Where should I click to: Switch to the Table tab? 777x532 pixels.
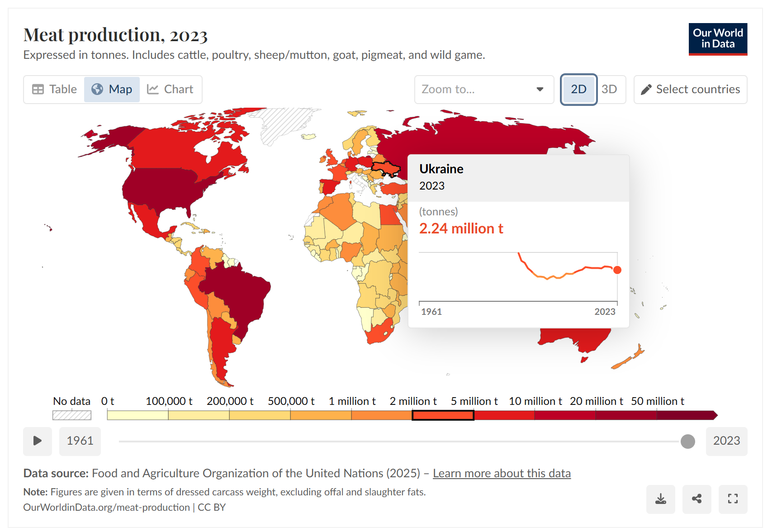tap(54, 90)
